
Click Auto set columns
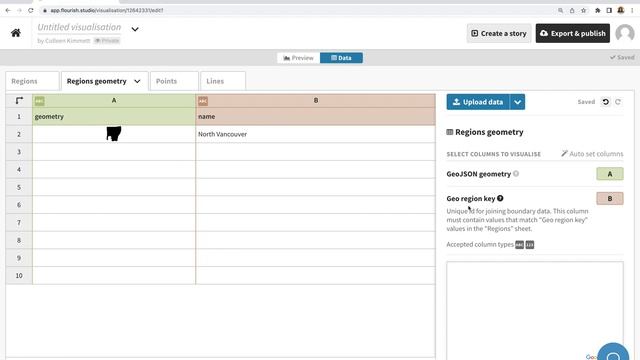[592, 154]
